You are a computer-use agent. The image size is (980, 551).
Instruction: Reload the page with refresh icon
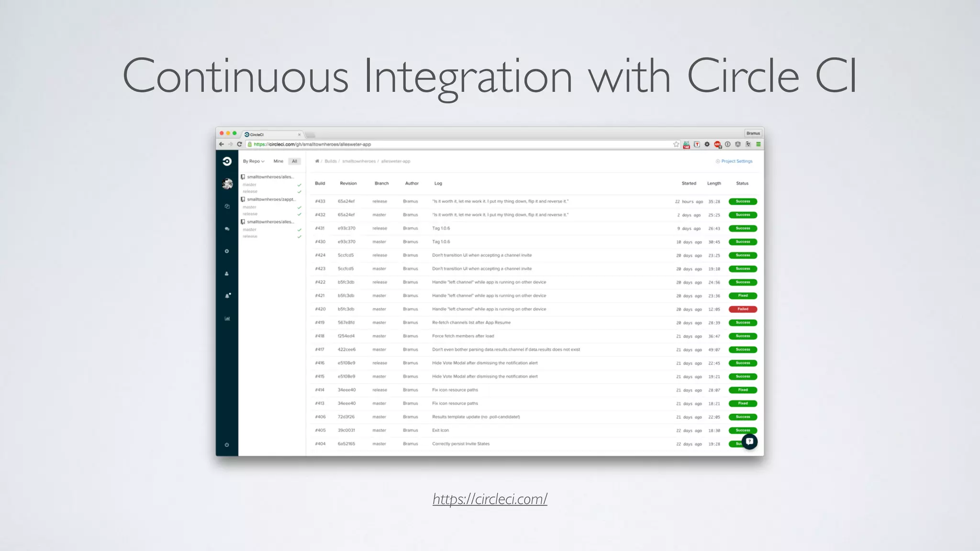coord(239,144)
